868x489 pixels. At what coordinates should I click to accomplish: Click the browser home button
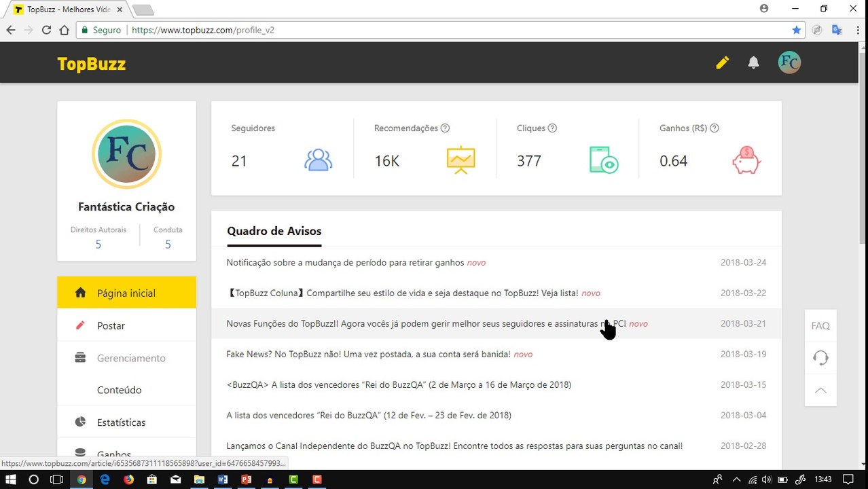pos(64,30)
